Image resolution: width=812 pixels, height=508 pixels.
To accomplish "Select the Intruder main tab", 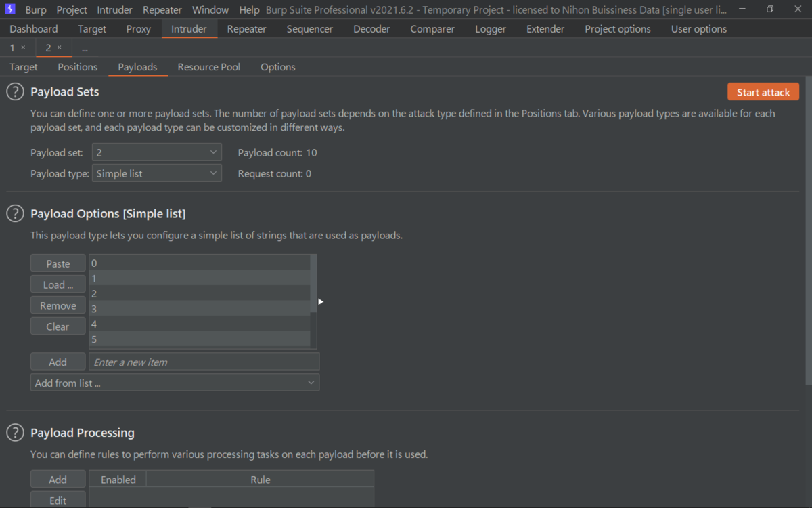I will (189, 29).
